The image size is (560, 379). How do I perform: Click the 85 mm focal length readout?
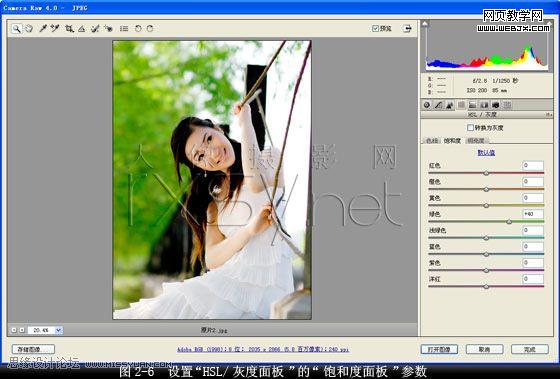(499, 91)
